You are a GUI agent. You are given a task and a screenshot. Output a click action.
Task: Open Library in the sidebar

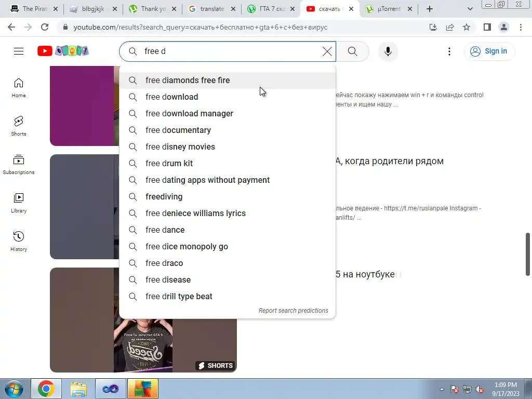click(x=19, y=203)
